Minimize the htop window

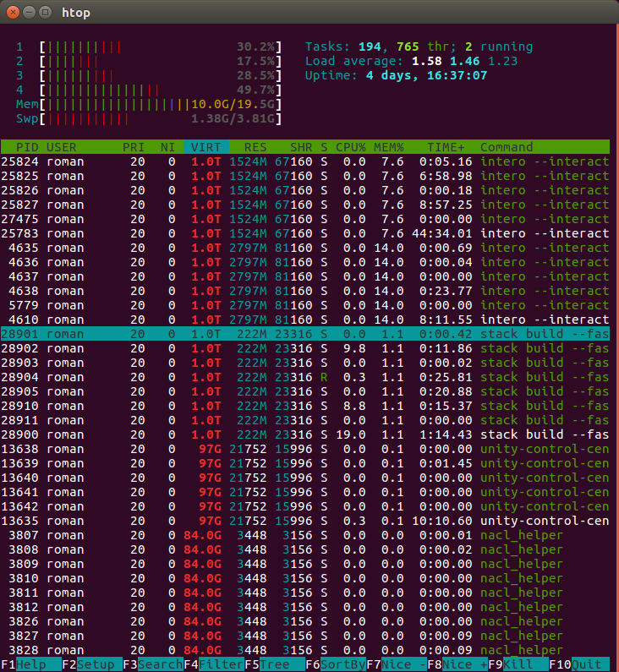29,13
